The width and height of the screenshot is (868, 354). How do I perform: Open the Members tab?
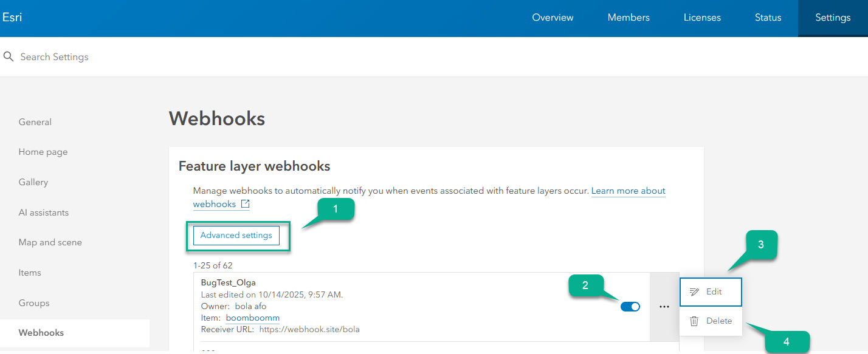click(x=628, y=18)
